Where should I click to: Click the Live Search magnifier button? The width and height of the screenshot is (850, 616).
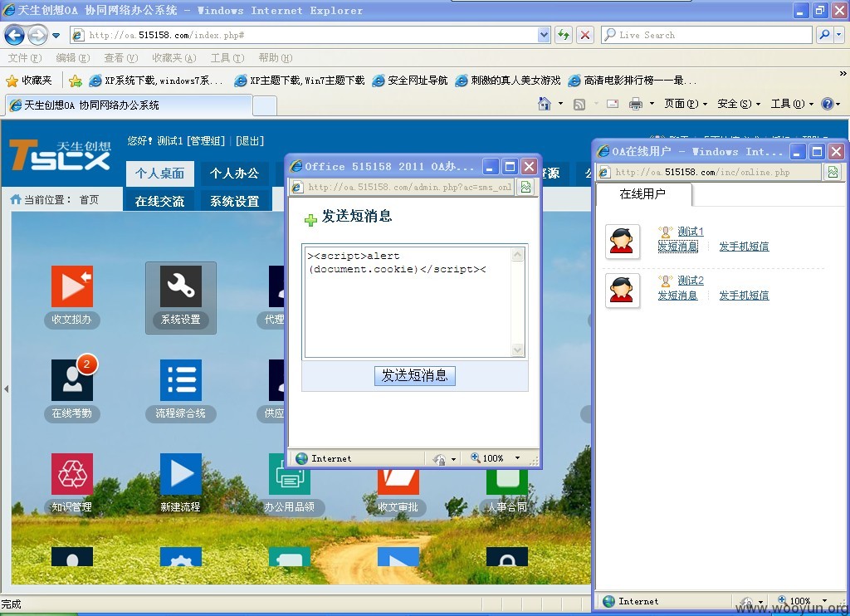(x=824, y=35)
